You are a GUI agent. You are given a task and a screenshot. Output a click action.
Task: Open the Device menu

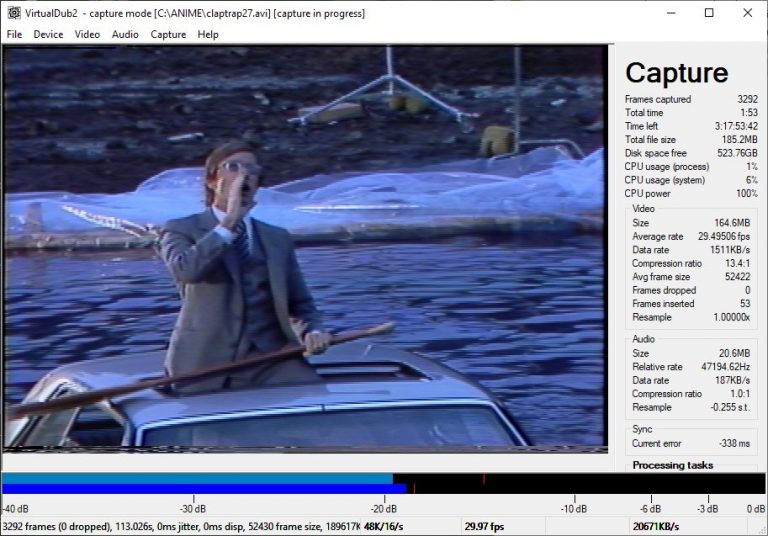[x=48, y=34]
